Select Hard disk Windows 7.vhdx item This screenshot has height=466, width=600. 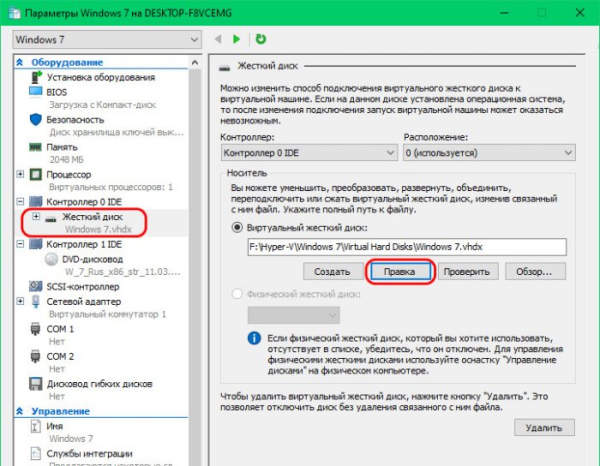92,216
